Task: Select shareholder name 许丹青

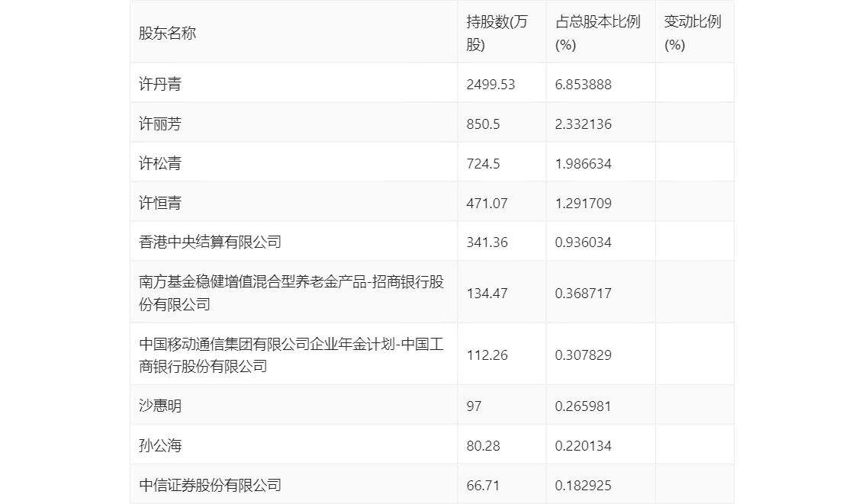Action: coord(160,84)
